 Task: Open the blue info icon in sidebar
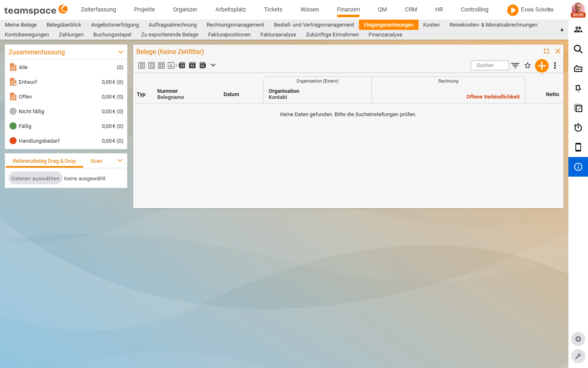click(x=578, y=167)
